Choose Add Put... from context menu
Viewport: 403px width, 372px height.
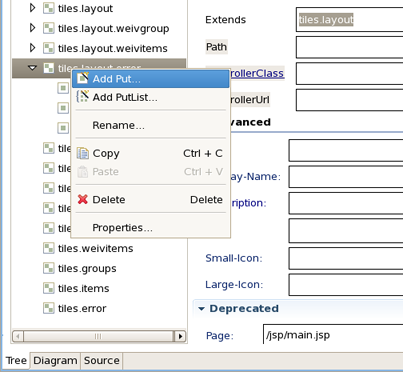click(x=151, y=79)
